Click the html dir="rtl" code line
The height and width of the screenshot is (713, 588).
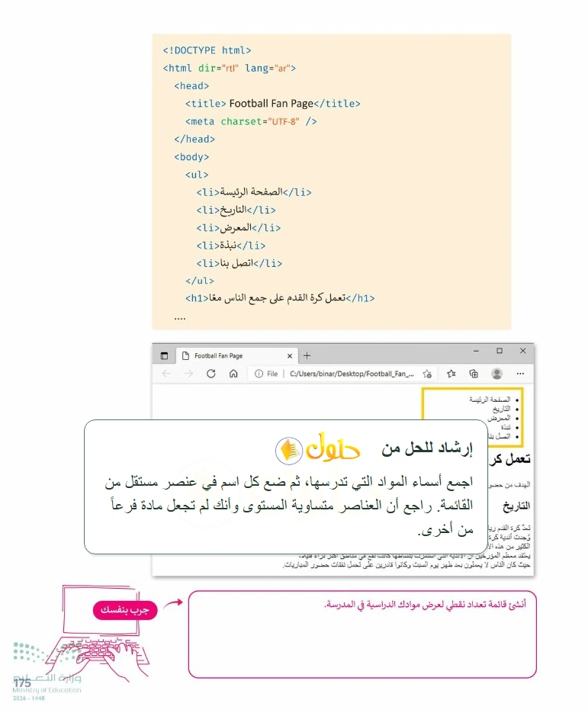(230, 68)
